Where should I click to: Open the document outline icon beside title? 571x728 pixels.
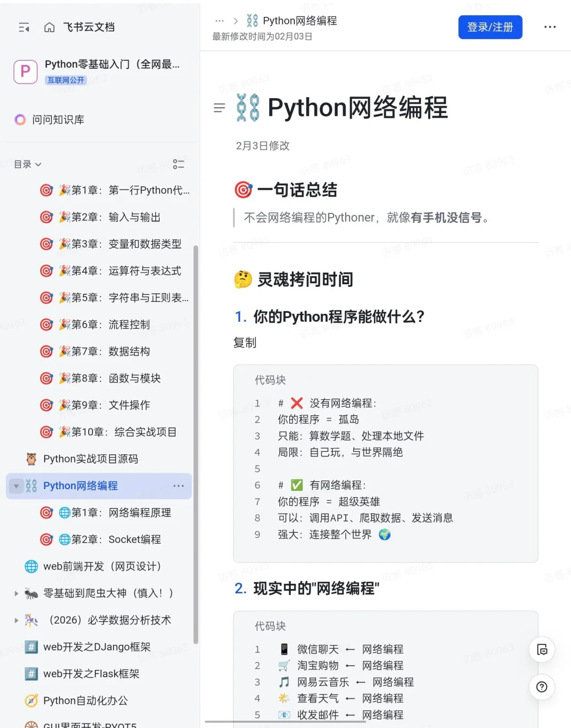pyautogui.click(x=219, y=108)
